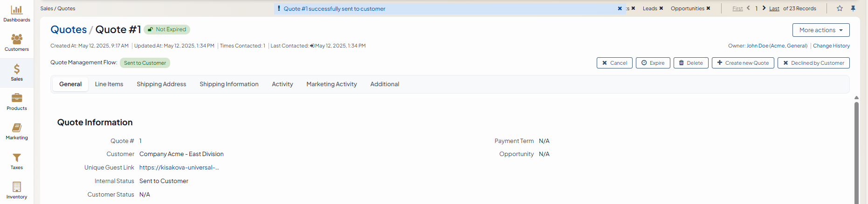Select the Marketing Activity tab
This screenshot has width=868, height=204.
331,84
